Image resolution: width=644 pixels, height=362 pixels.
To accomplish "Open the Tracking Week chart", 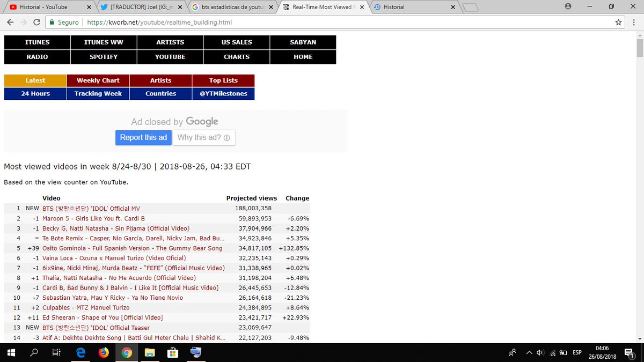I will pyautogui.click(x=98, y=94).
